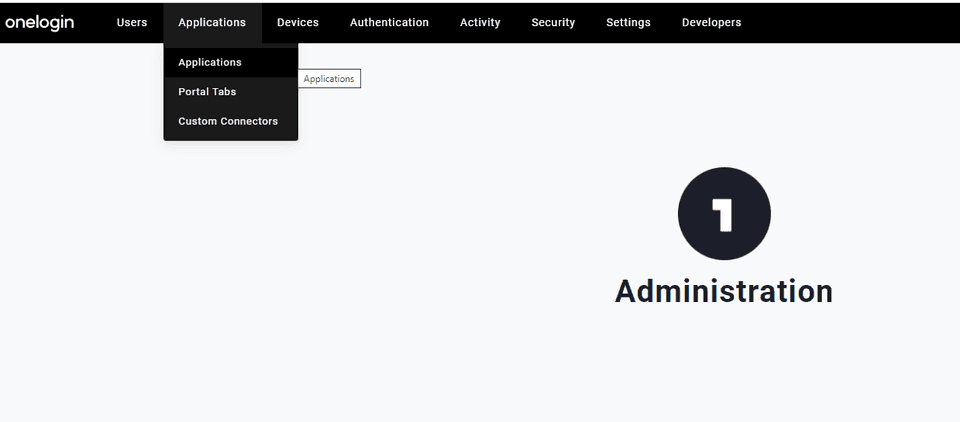Click the Administration heading text
This screenshot has width=960, height=422.
[x=724, y=291]
